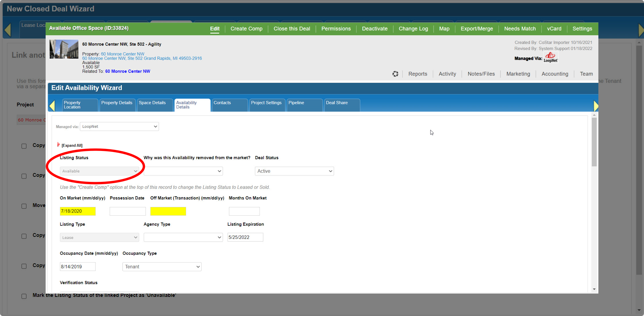Click the Create Comp link

(246, 29)
